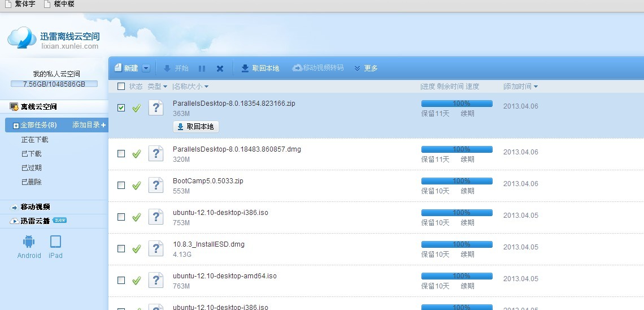Image resolution: width=644 pixels, height=310 pixels.
Task: Click 续期 for ubuntu-12.10-desktop-amd64.iso
Action: tap(467, 286)
